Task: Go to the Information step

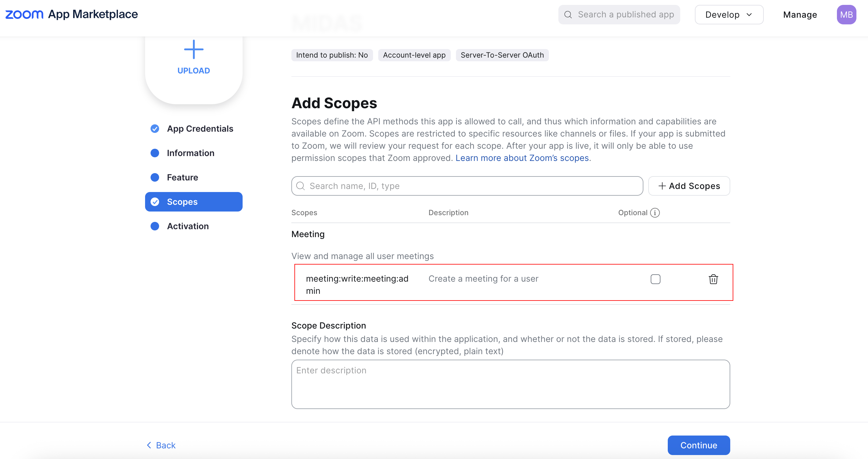Action: pos(194,153)
